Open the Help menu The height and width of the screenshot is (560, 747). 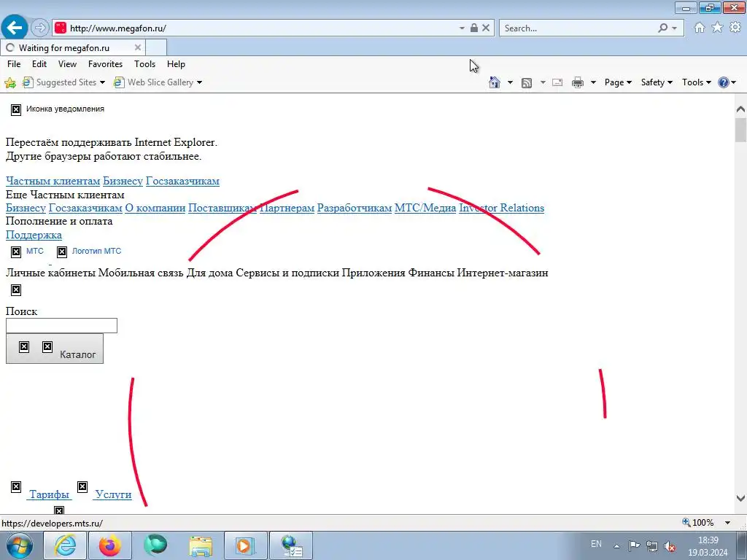[176, 64]
